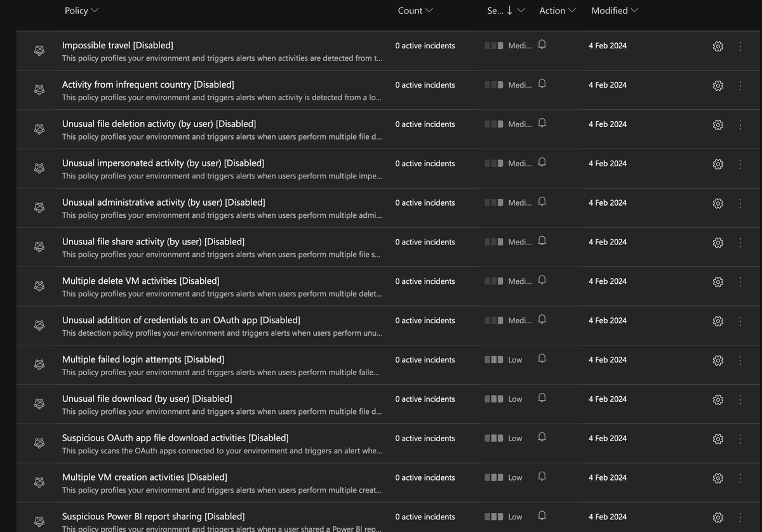Click alert bell for Multiple failed login attempts
This screenshot has width=762, height=532.
coord(542,359)
